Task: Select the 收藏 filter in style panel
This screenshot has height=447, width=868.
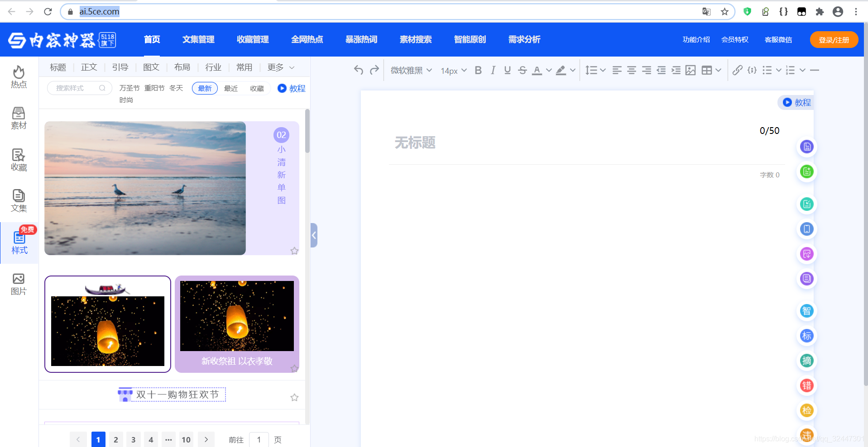Action: click(257, 88)
